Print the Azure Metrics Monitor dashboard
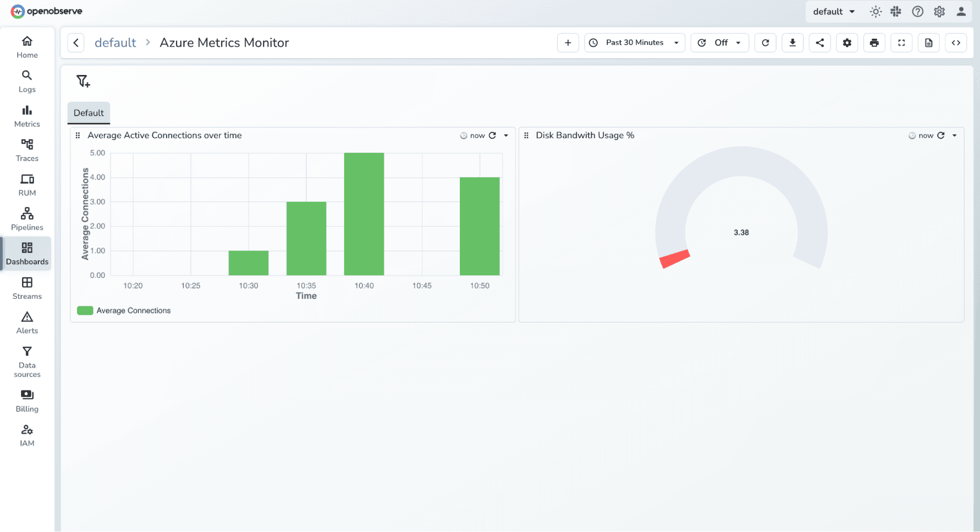980x532 pixels. coord(874,43)
